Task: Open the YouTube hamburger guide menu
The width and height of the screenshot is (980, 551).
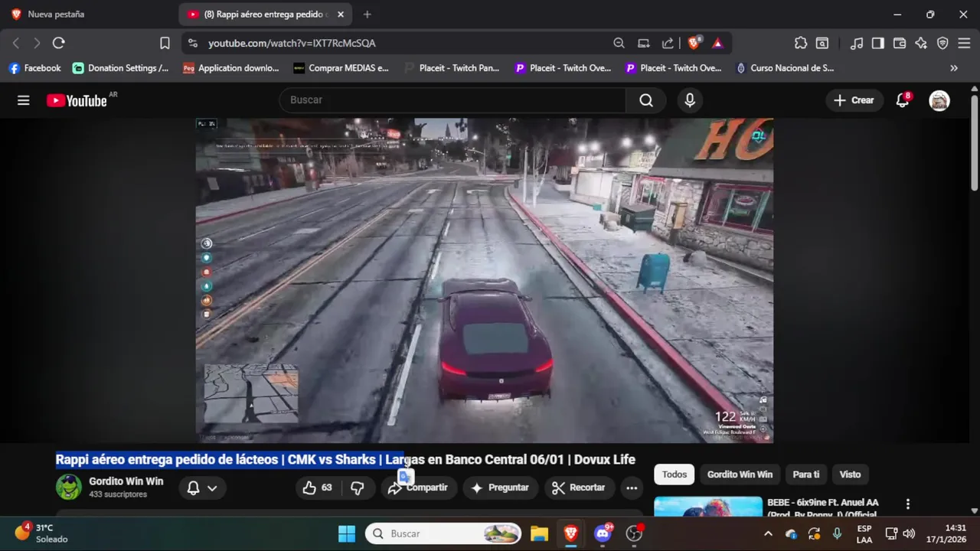Action: click(x=24, y=100)
